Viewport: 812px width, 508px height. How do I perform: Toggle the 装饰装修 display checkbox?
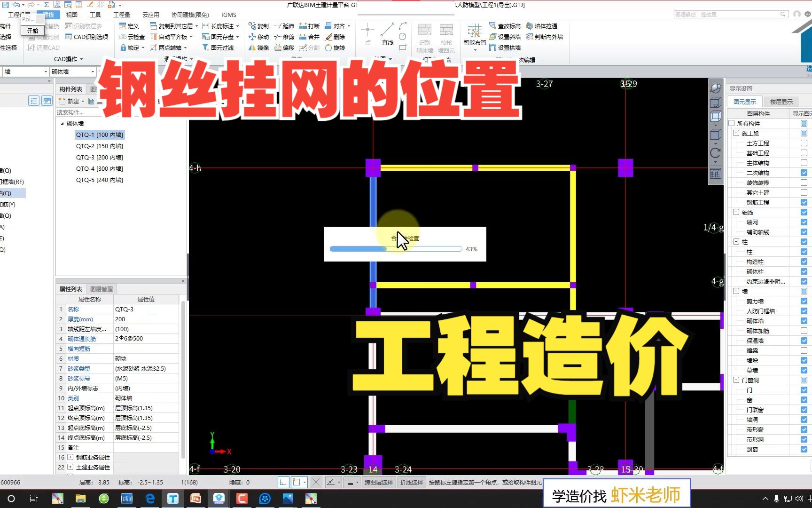(x=804, y=183)
